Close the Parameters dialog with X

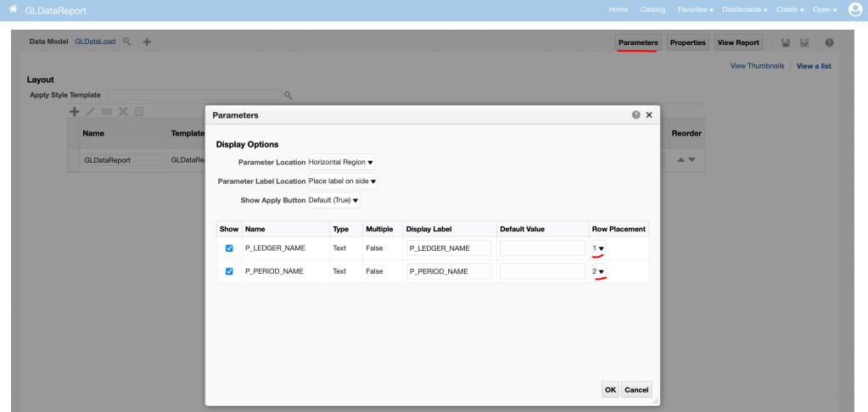649,114
